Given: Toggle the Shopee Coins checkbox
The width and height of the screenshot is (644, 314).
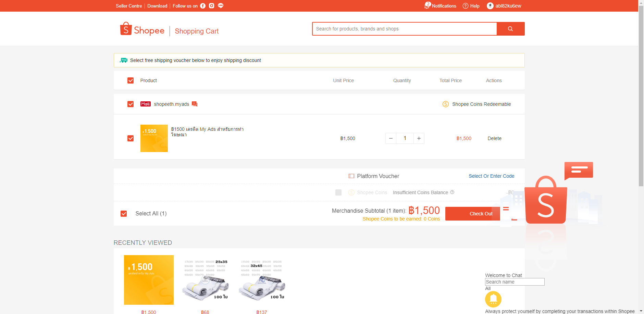Looking at the screenshot, I should click(x=338, y=192).
